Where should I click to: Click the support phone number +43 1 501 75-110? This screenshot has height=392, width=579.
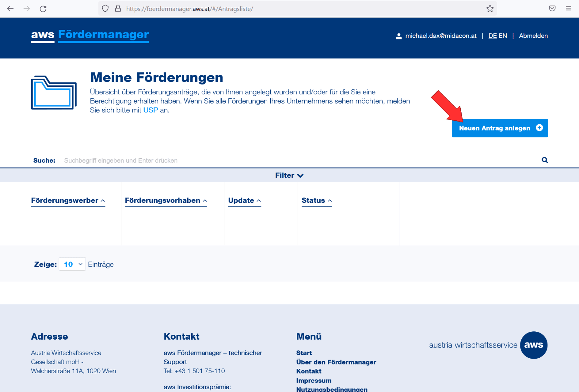(200, 371)
